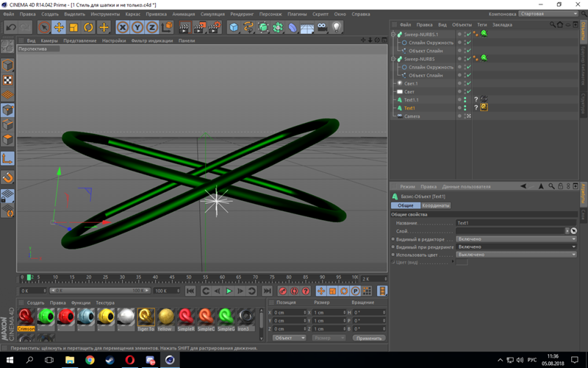
Task: Open the Рендеринг menu
Action: [x=242, y=14]
